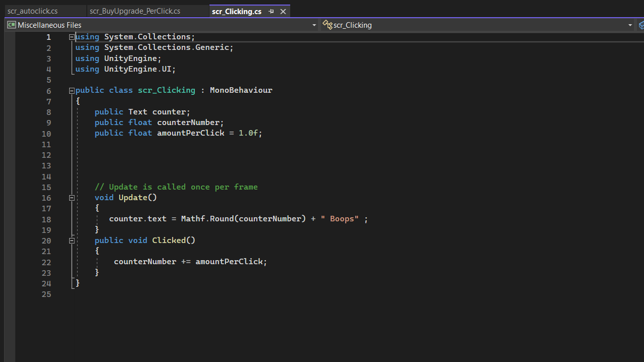
Task: Select the active scr_Clicking.cs tab title
Action: coord(237,11)
